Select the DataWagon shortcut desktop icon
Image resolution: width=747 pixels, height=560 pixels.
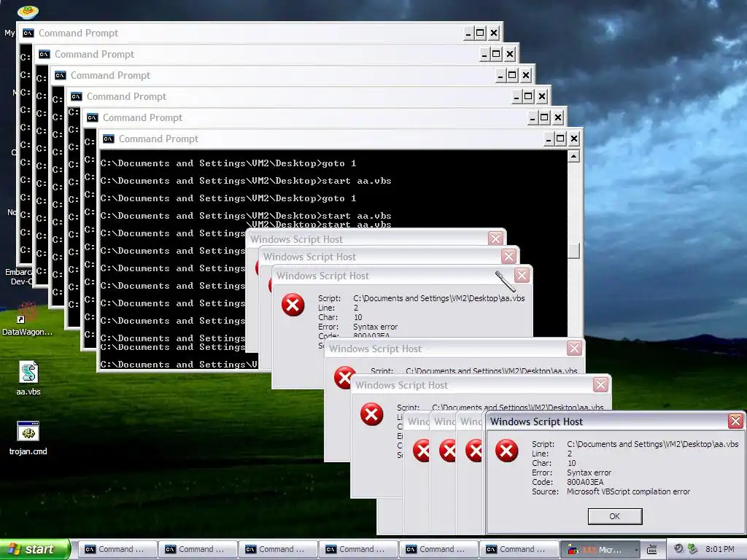tap(28, 319)
